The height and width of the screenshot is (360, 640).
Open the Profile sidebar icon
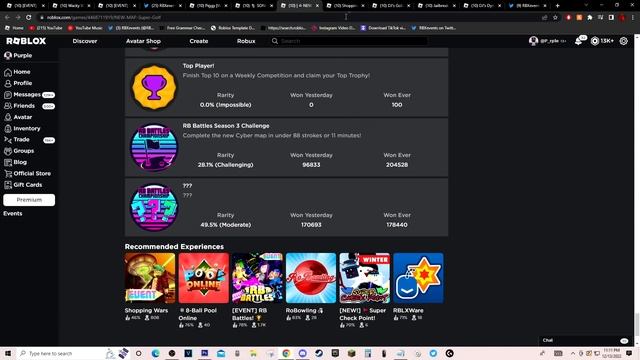tap(8, 83)
